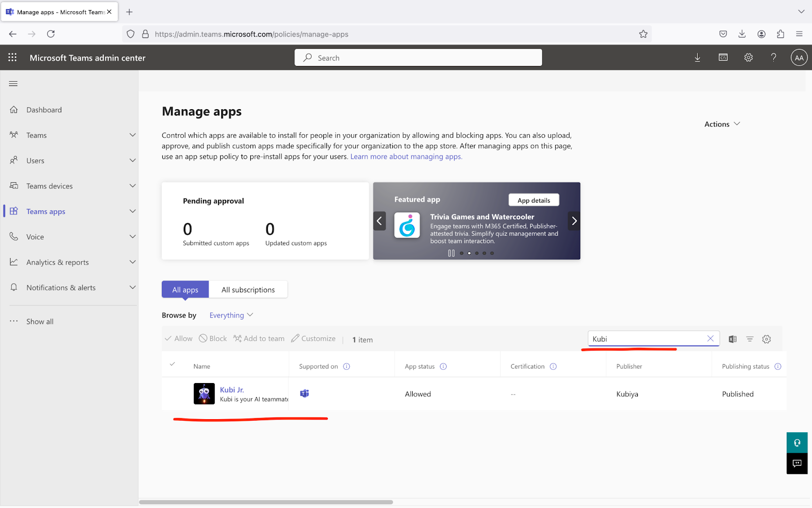Click the horizontal scrollbar at bottom
The image size is (812, 508).
[x=266, y=502]
